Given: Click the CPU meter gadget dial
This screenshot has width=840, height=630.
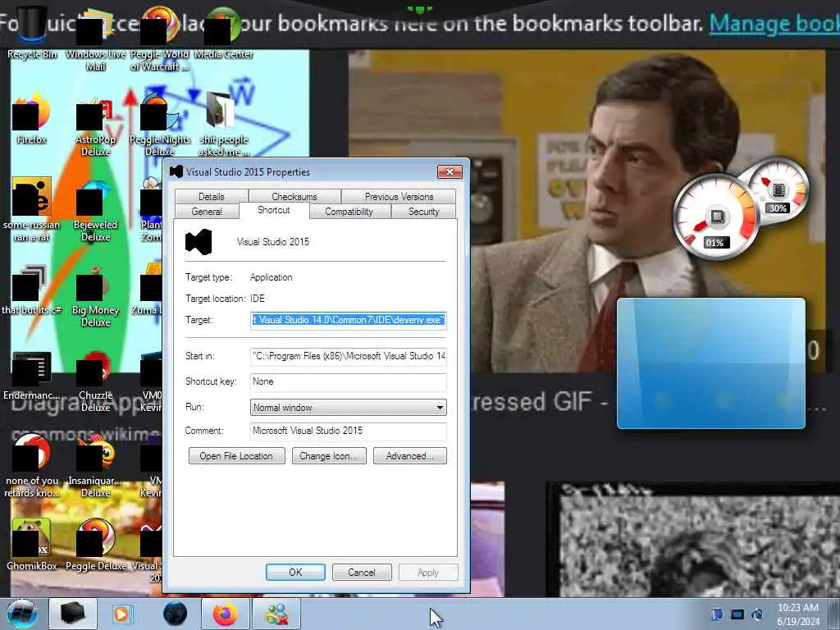Looking at the screenshot, I should point(715,218).
